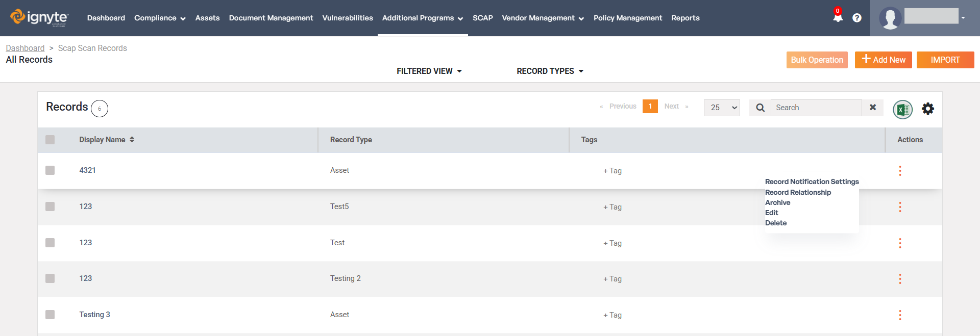Add a tag to the Test5 record
980x336 pixels.
tap(612, 207)
